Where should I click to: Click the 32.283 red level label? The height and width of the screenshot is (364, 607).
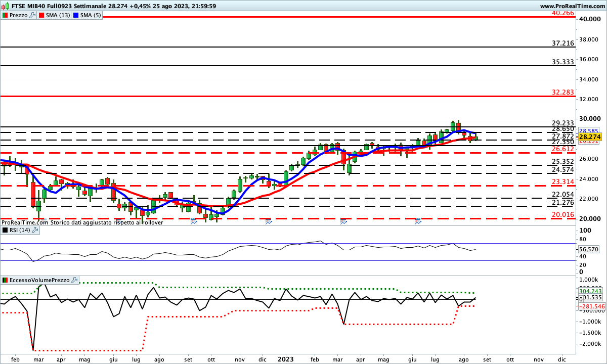(563, 92)
